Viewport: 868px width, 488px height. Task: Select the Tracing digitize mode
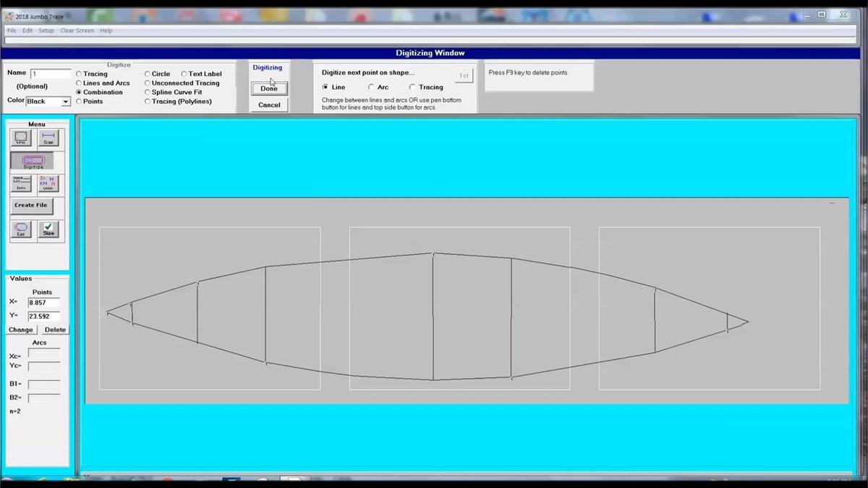pyautogui.click(x=91, y=74)
